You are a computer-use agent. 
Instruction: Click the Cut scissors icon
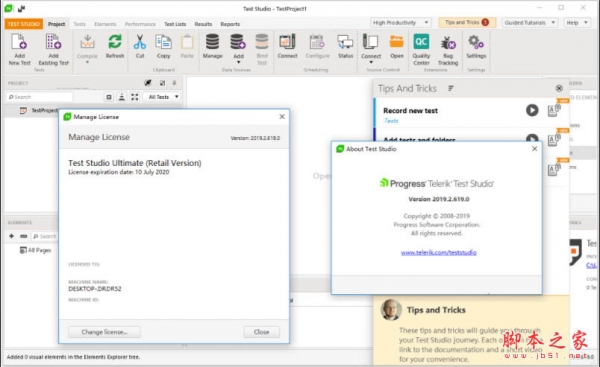coord(140,42)
